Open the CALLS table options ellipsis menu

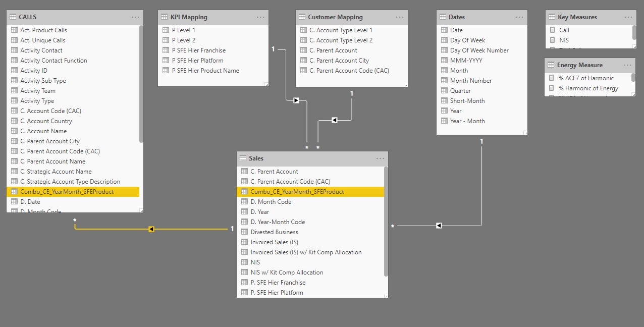click(135, 17)
